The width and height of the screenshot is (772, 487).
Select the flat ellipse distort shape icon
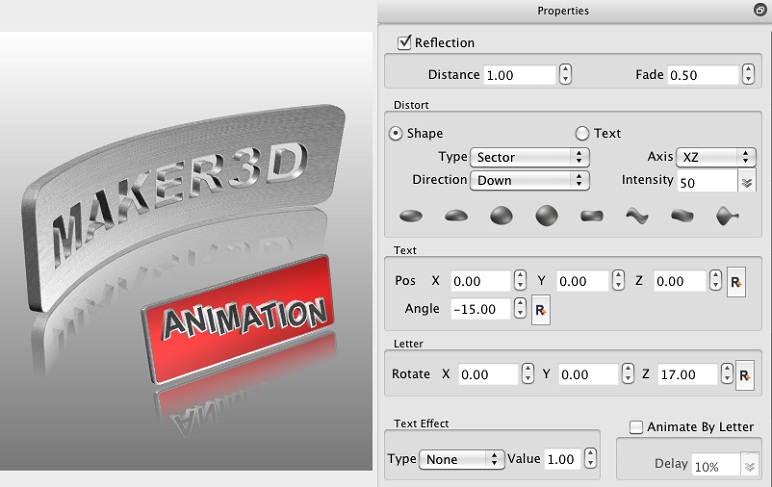click(x=411, y=216)
